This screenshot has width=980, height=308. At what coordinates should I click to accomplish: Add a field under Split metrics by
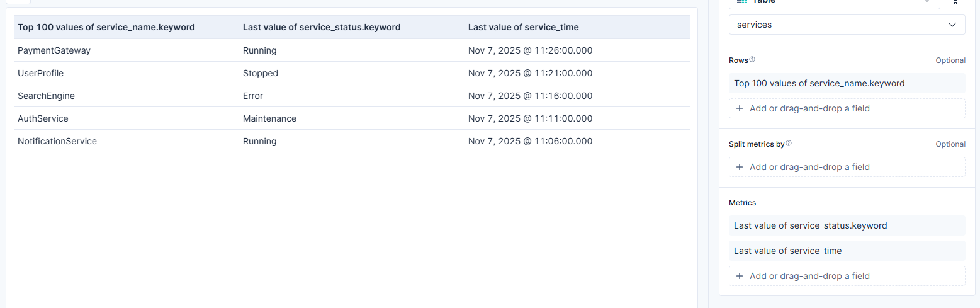847,167
